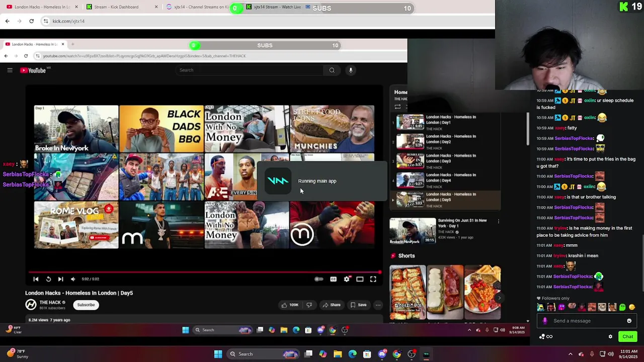Open the Rome Vlog end-screen thumbnail

[76, 225]
